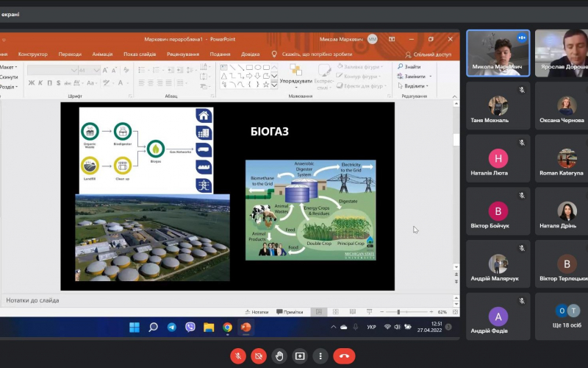Screen dimensions: 588x368
Task: Click the font color A button
Action: tap(121, 82)
